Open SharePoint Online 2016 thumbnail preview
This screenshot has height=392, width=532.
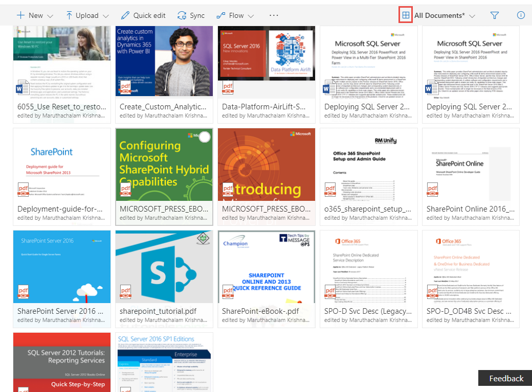(x=471, y=165)
